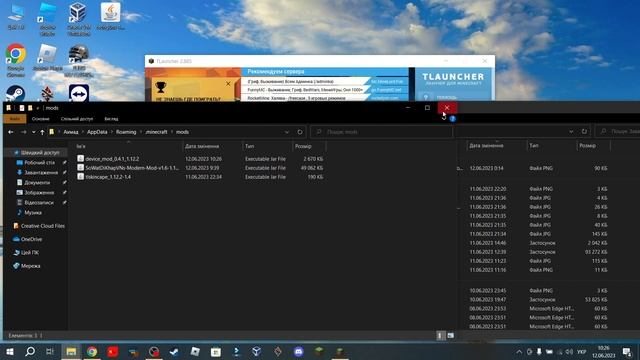Open the Вигляд ribbon tab

point(111,119)
